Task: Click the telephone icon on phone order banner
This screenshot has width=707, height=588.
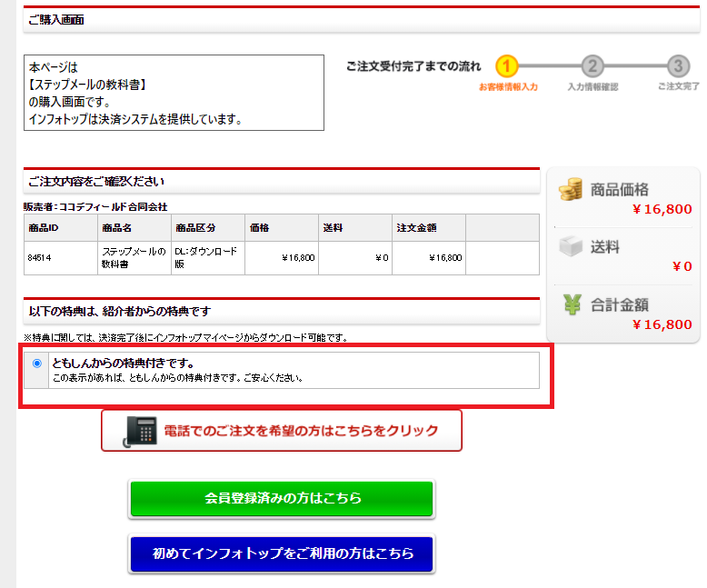Action: click(x=138, y=431)
